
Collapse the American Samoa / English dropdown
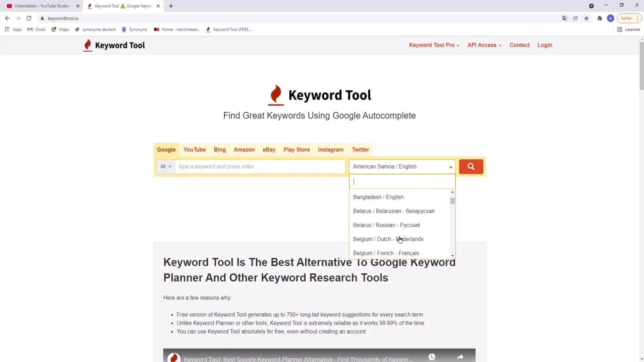402,167
